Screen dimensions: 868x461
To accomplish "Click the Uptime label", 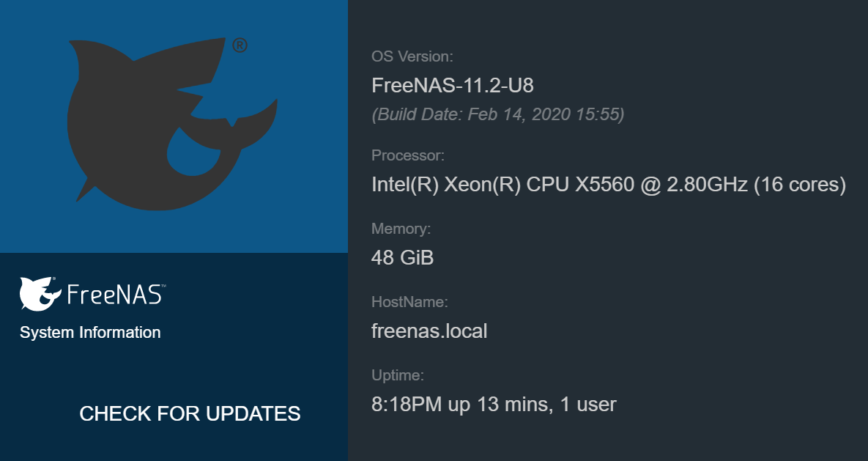I will (x=398, y=375).
